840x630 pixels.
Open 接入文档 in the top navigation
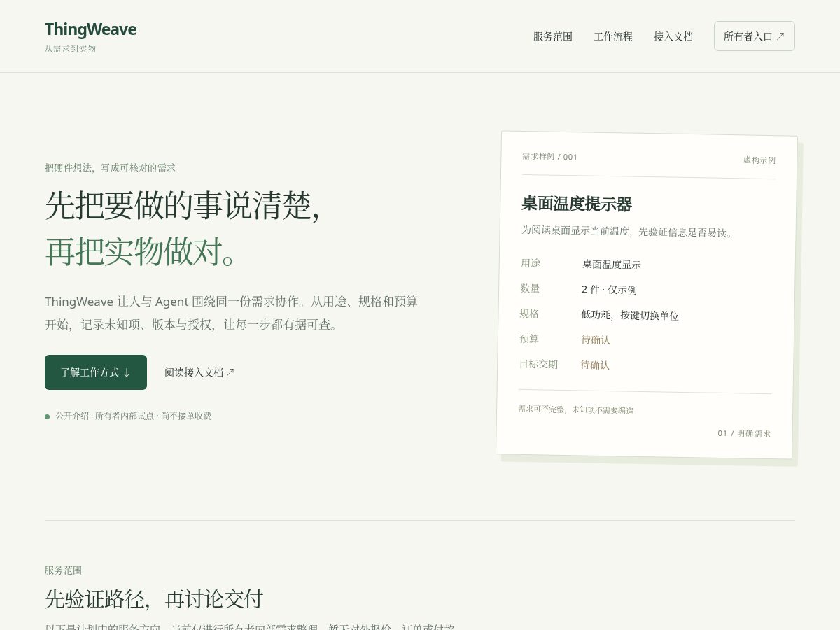click(x=673, y=36)
